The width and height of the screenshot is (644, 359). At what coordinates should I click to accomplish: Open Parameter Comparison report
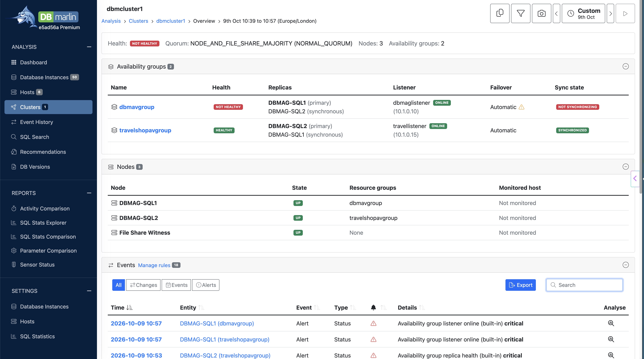pos(48,251)
